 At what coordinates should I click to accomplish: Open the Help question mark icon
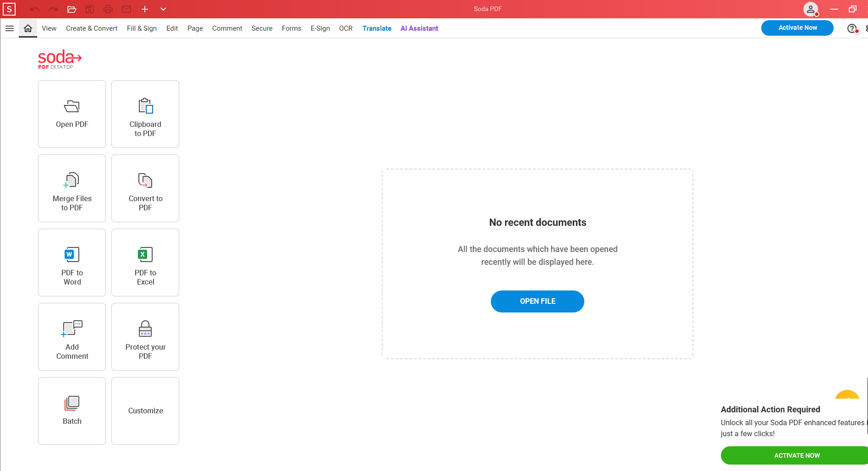pyautogui.click(x=852, y=28)
